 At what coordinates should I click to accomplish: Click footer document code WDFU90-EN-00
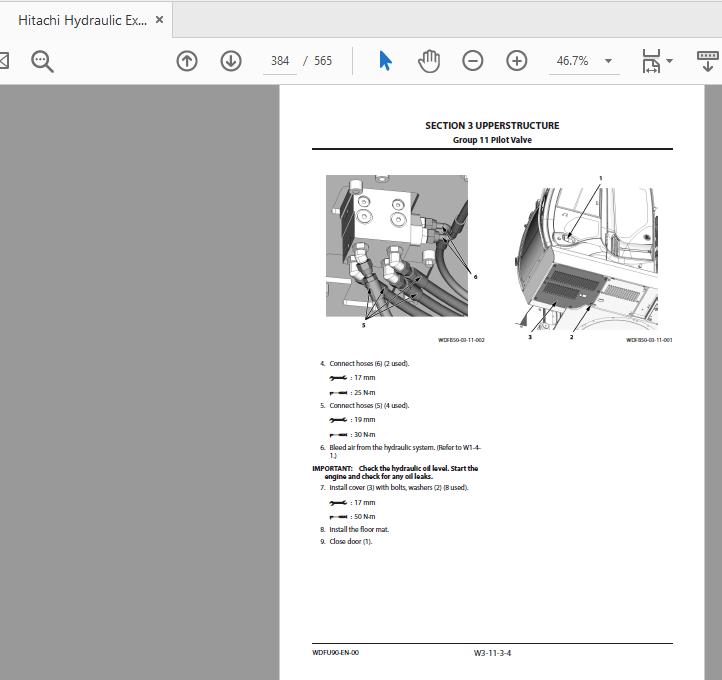click(x=335, y=652)
